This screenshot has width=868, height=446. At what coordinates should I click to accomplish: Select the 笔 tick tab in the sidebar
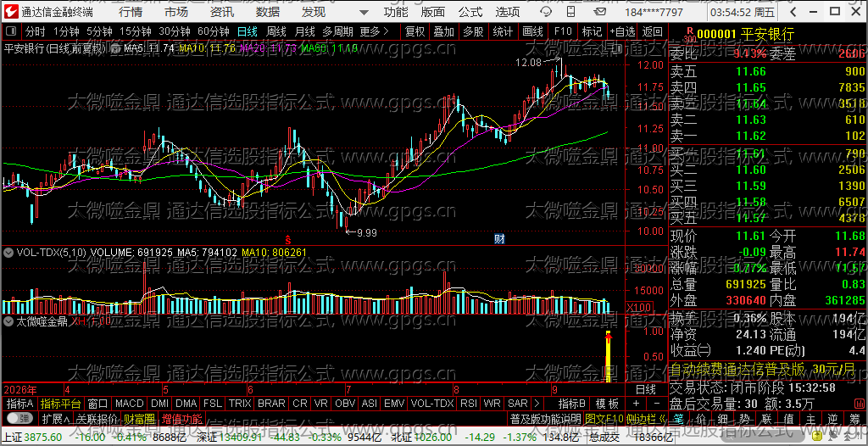(680, 418)
